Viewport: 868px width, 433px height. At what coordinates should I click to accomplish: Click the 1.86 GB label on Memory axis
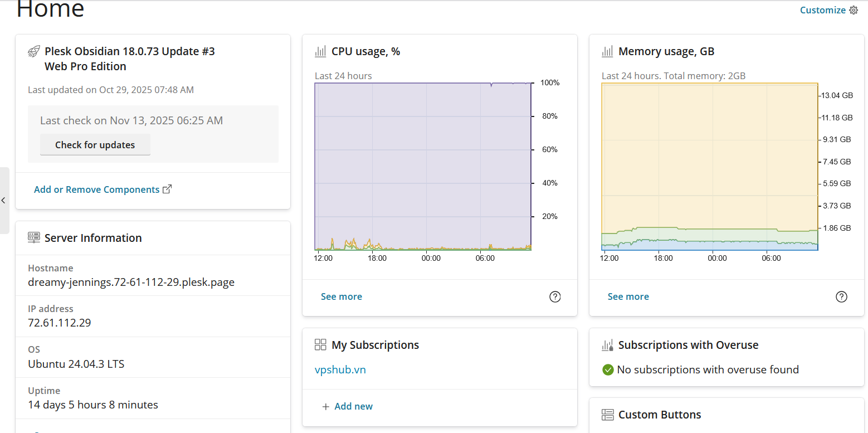tap(837, 228)
